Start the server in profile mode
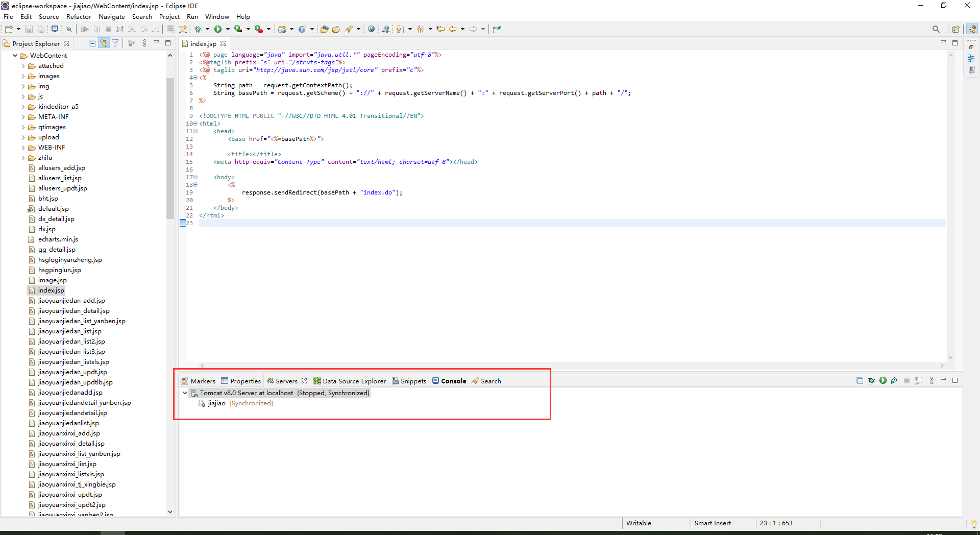The height and width of the screenshot is (535, 980). pos(895,380)
